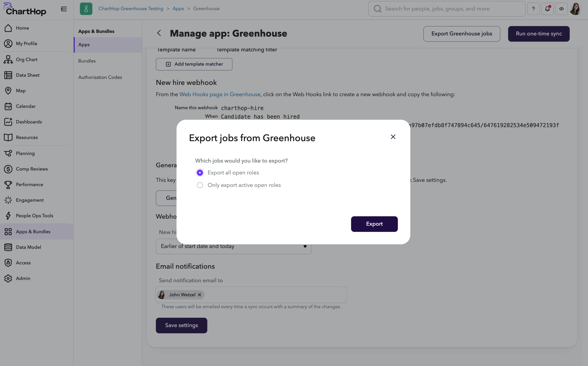The height and width of the screenshot is (366, 588).
Task: Open notifications bell icon
Action: pyautogui.click(x=547, y=9)
